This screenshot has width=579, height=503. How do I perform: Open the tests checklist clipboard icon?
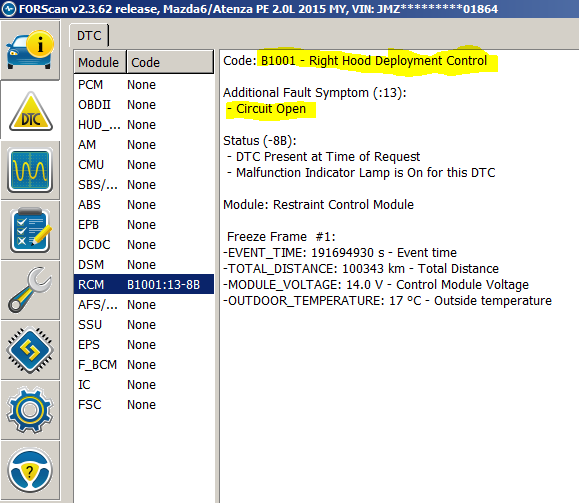[30, 230]
